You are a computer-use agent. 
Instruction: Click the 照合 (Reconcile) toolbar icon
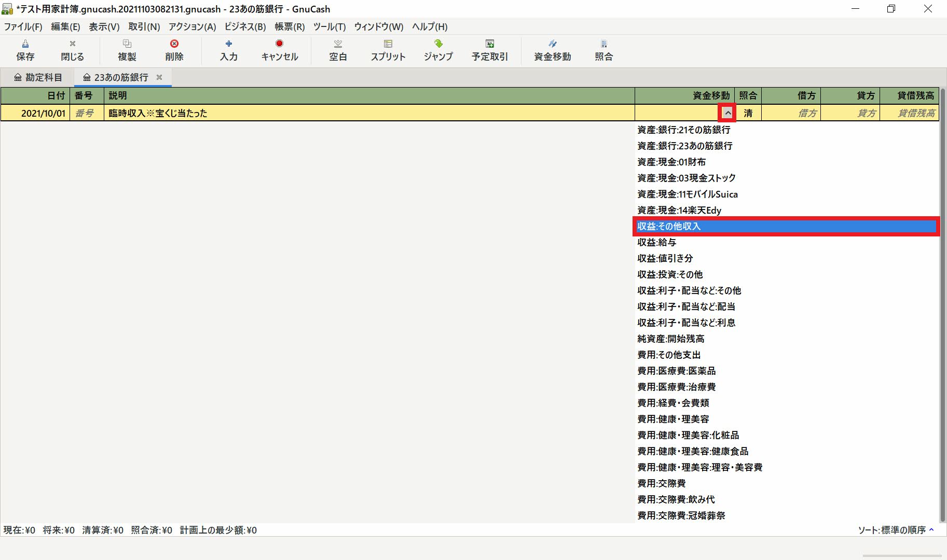click(603, 50)
